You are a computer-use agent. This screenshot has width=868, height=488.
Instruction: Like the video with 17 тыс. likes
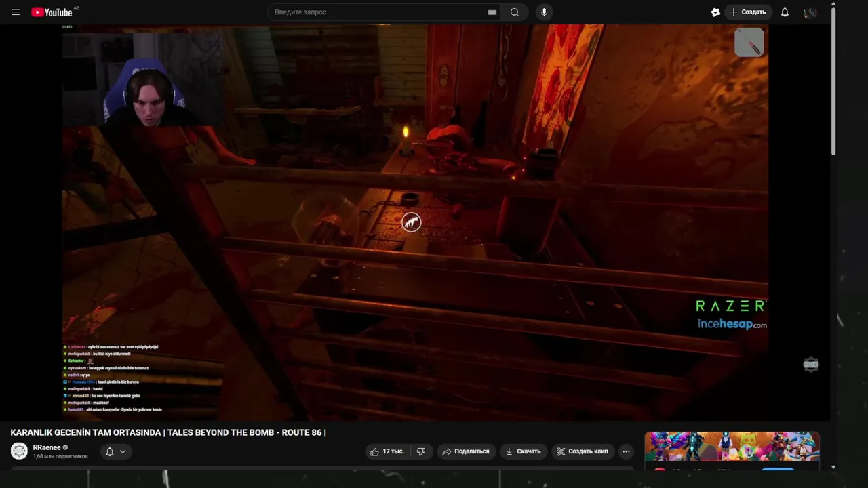387,451
